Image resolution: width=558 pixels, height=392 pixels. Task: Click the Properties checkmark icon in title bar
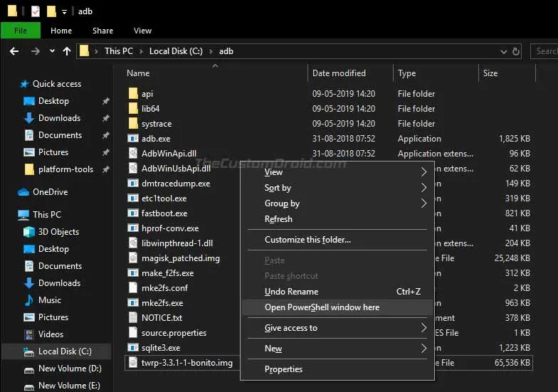[36, 11]
